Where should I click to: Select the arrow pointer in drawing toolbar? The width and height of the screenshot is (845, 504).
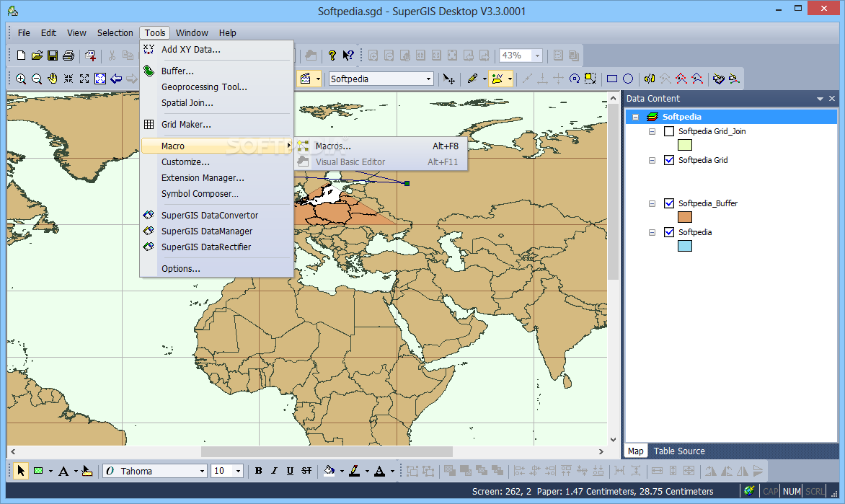pyautogui.click(x=20, y=471)
